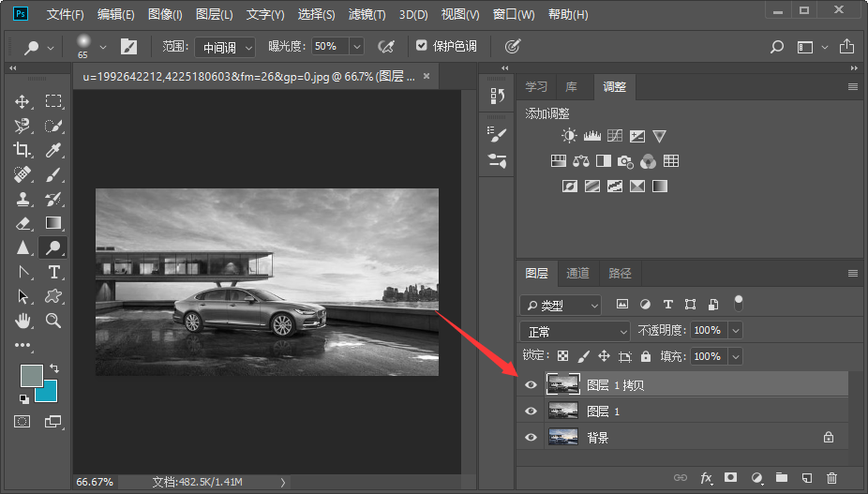
Task: Add a Channel Mixer adjustment
Action: pyautogui.click(x=648, y=162)
